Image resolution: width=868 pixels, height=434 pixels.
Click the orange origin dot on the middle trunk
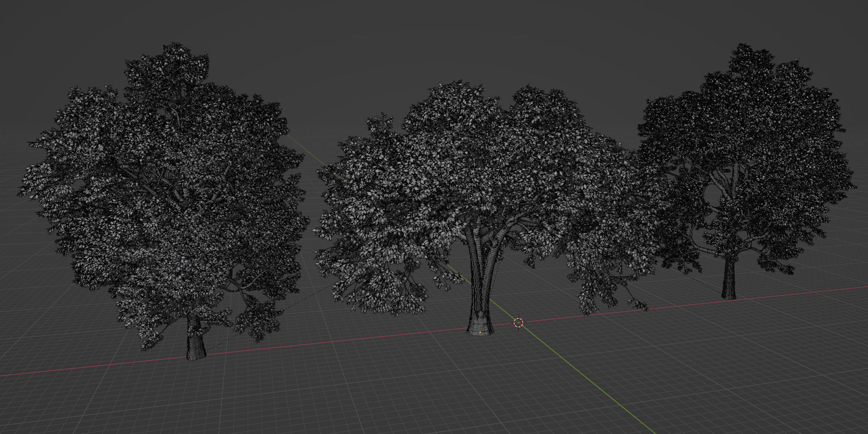coord(480,332)
